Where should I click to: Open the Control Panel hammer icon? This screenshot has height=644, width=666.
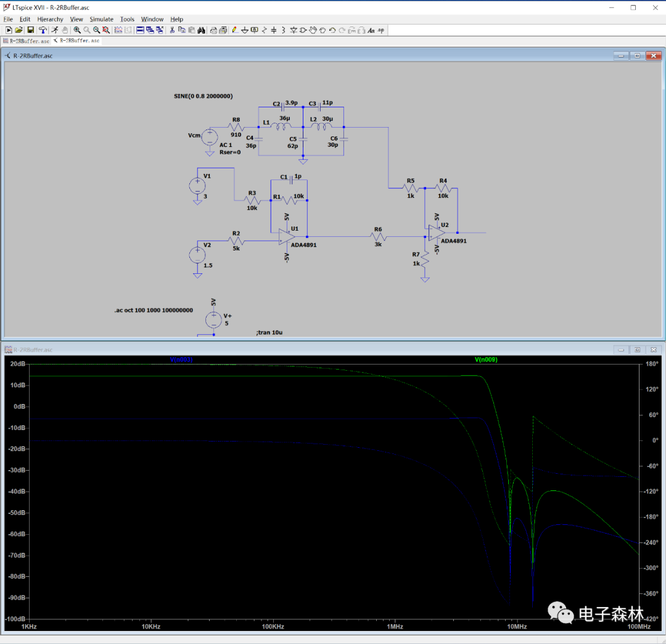(43, 30)
